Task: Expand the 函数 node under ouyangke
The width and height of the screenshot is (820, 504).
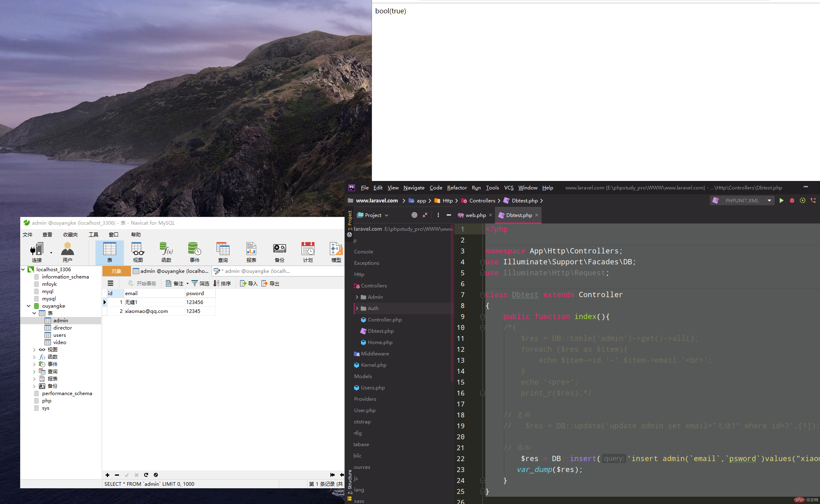Action: (34, 357)
